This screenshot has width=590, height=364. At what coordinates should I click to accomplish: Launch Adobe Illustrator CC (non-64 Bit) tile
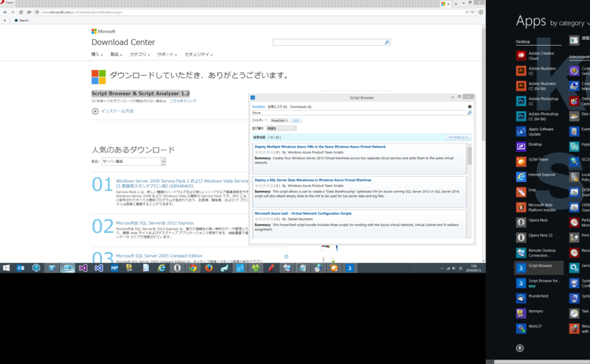538,71
